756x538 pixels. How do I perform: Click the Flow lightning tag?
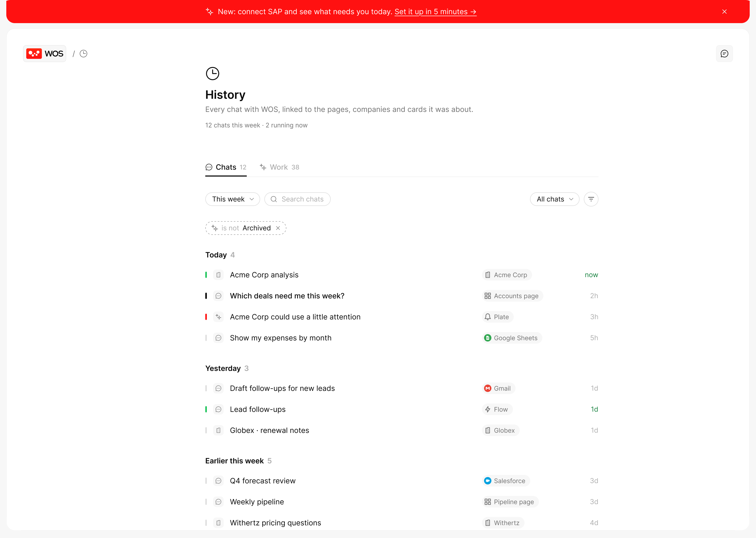click(x=497, y=410)
